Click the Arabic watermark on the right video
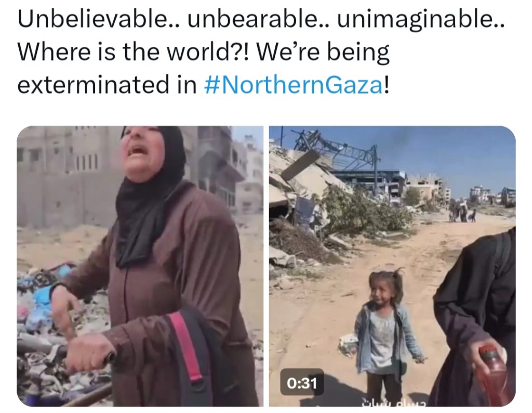 coord(393,402)
